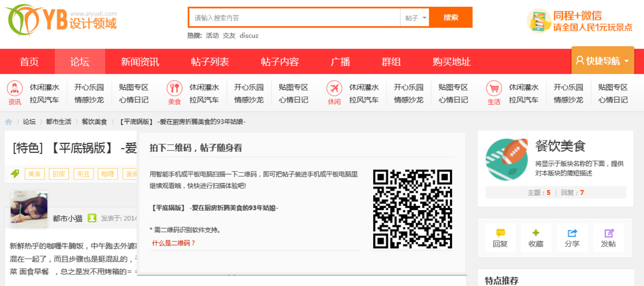
Task: Click the user icon in 快捷导航
Action: (579, 60)
